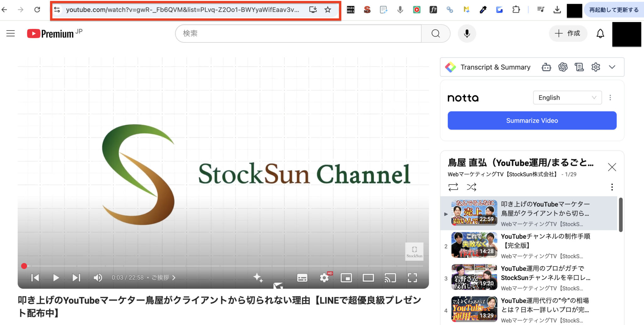
Task: Open the playlist options three-dot menu
Action: pos(612,187)
